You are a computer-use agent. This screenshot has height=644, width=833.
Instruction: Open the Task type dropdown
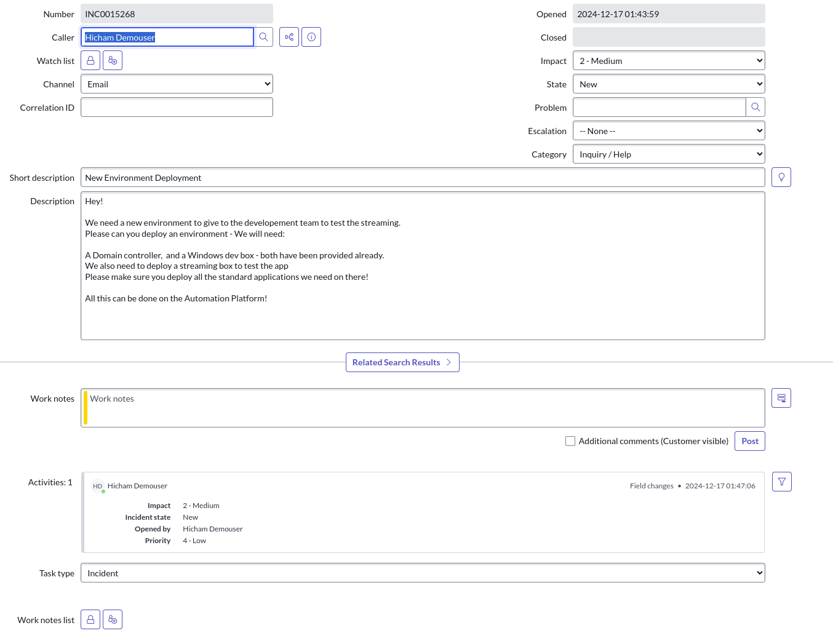(423, 573)
